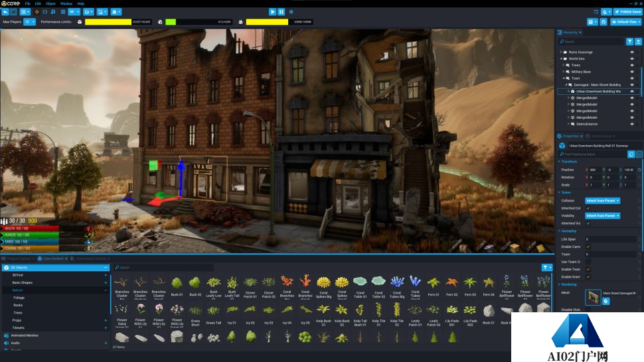Click the Mesh thumbnail in Rendering
This screenshot has height=362, width=644.
click(593, 296)
